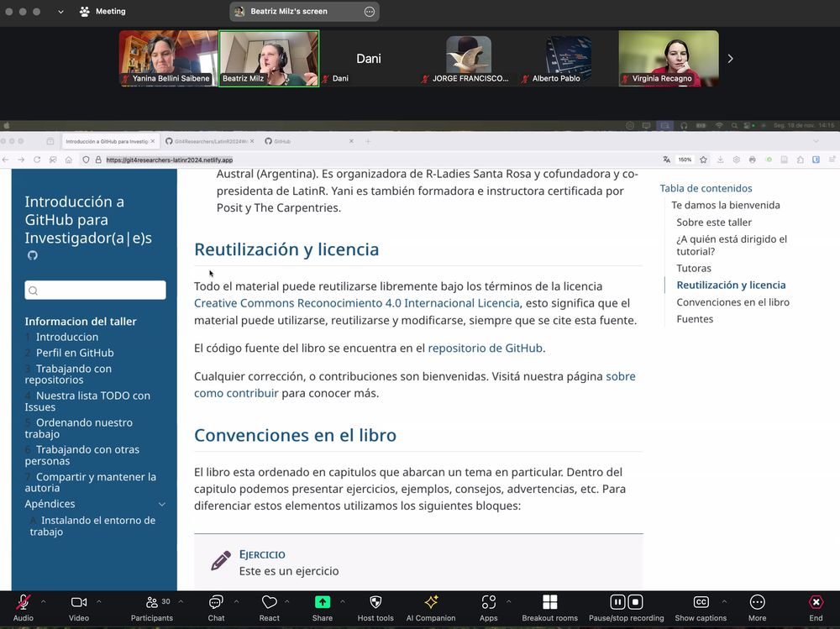Expand audio options arrow next to Audio
This screenshot has width=840, height=629.
point(44,601)
